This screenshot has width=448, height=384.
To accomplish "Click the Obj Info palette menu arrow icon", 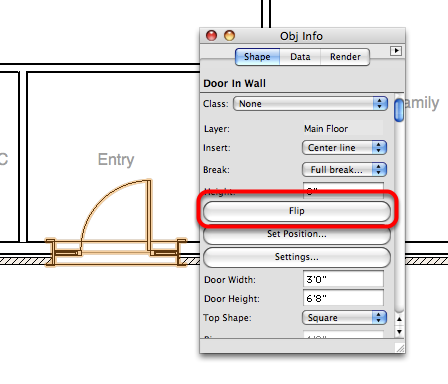I will 396,51.
